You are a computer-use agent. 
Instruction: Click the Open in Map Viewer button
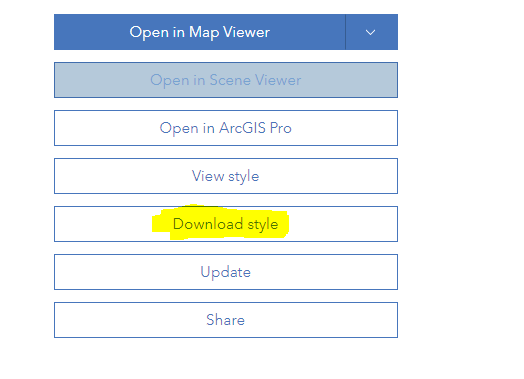point(200,32)
